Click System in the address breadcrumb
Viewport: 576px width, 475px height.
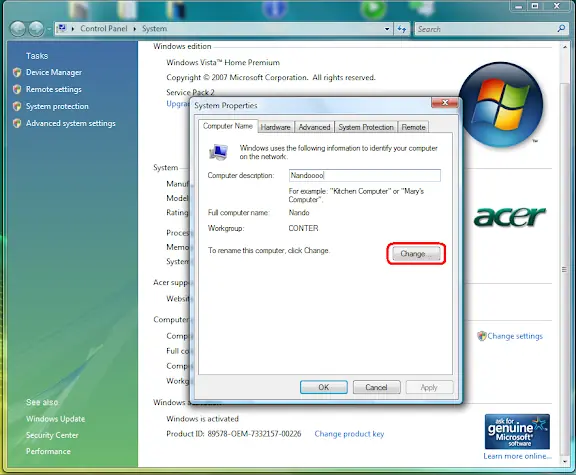point(154,29)
